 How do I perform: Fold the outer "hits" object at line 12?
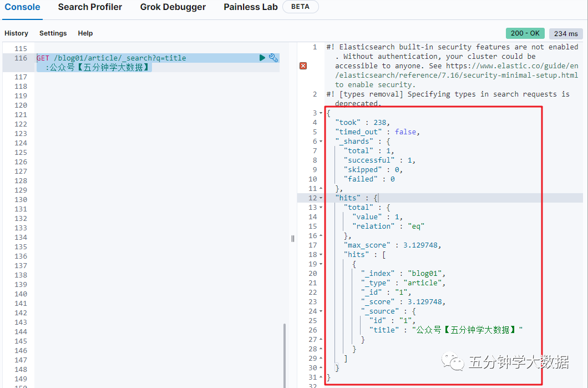pyautogui.click(x=321, y=198)
